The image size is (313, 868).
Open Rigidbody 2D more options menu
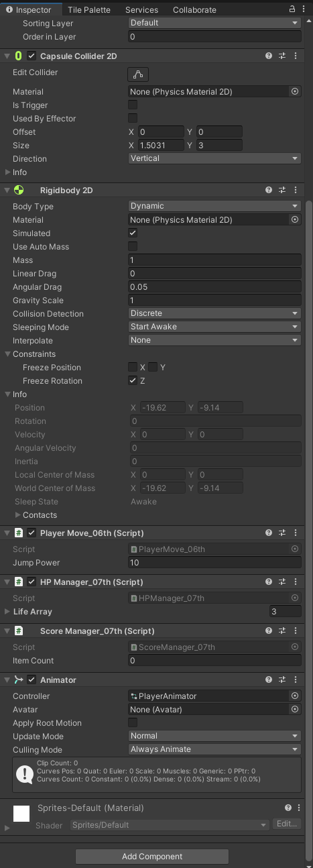pos(296,191)
